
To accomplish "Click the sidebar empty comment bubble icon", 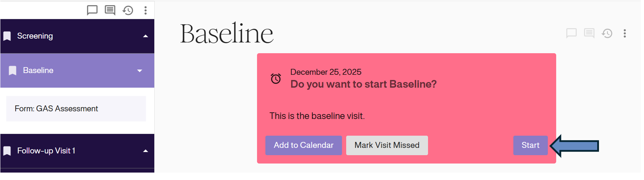I will [92, 10].
